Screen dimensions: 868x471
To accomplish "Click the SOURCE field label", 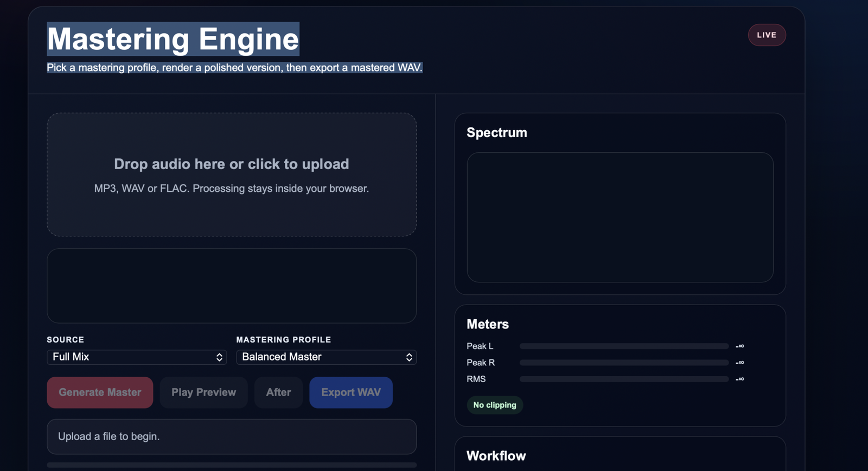I will coord(66,339).
